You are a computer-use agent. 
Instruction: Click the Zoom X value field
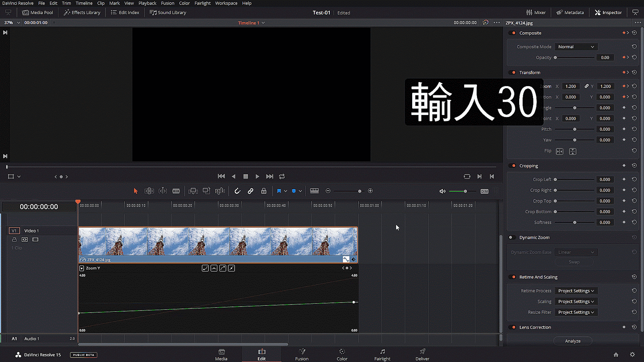[x=571, y=86]
